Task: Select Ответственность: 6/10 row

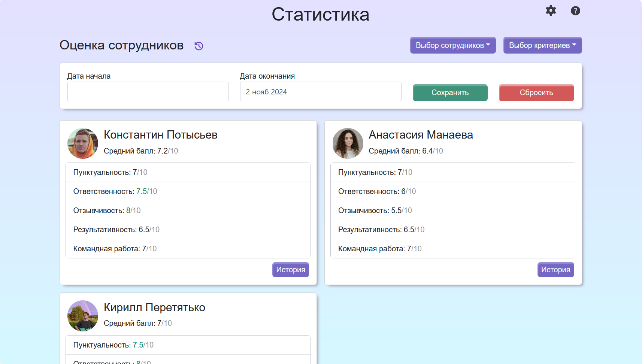Action: pyautogui.click(x=453, y=191)
